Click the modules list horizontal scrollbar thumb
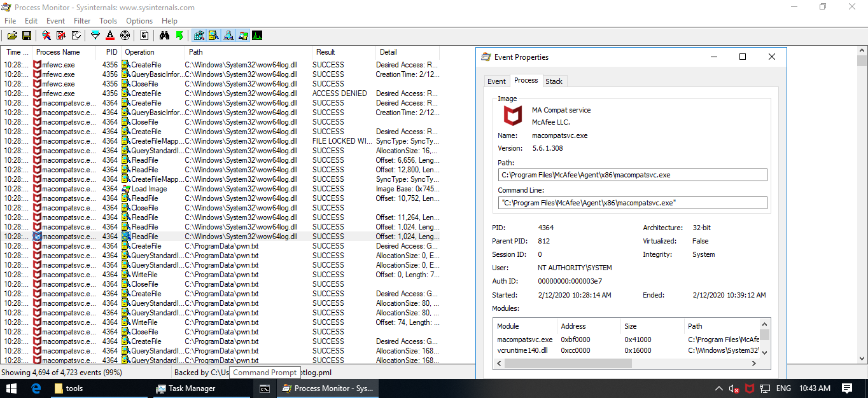This screenshot has height=398, width=868. (568, 364)
